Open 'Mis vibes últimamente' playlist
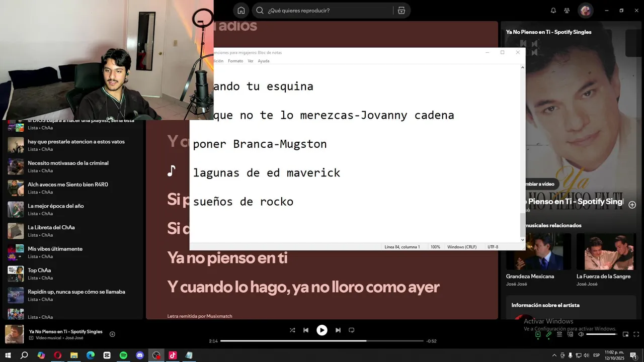 coord(72,252)
